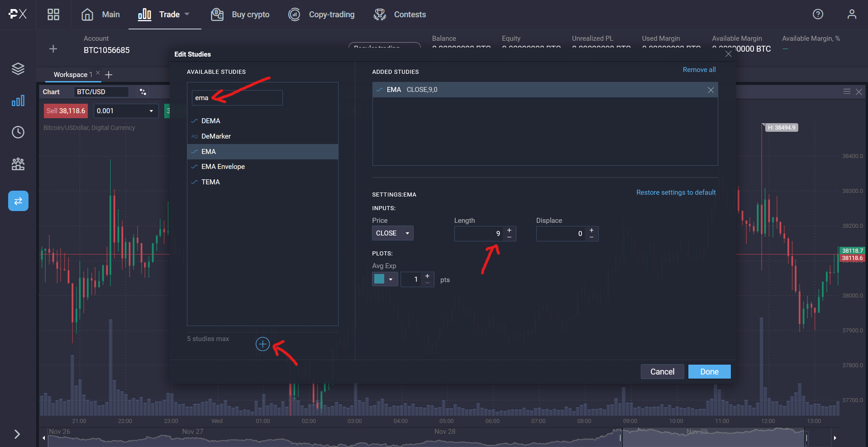868x447 pixels.
Task: Click the Avg Exp width value field
Action: tap(411, 279)
